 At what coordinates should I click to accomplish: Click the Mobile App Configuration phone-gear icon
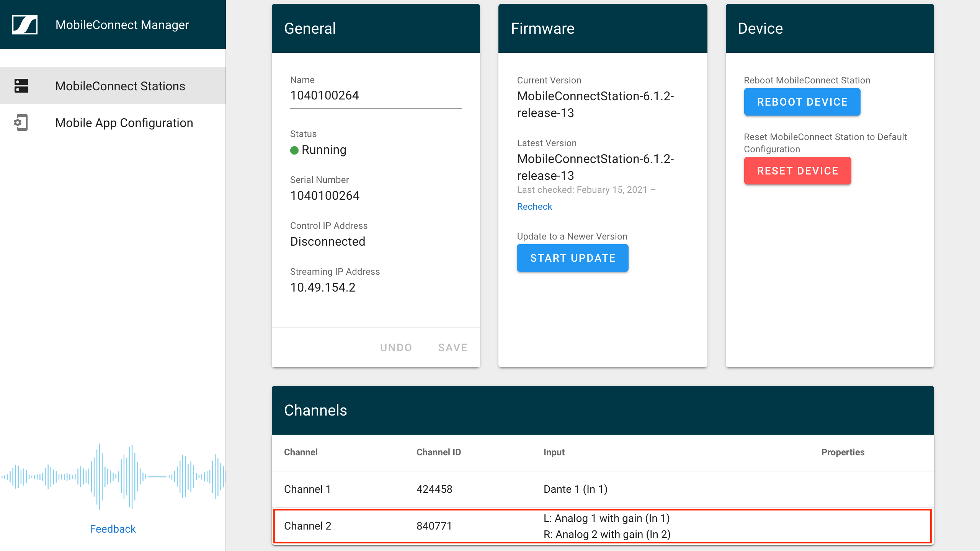point(21,122)
